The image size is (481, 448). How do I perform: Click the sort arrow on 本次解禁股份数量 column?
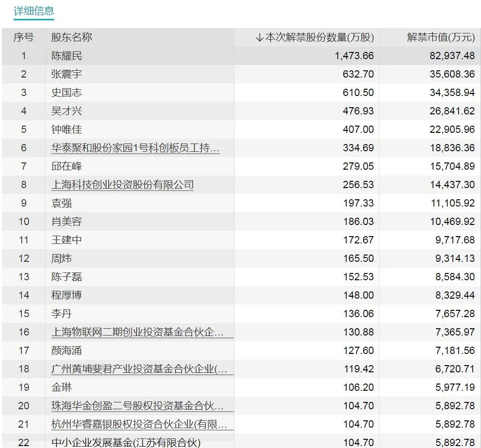point(260,37)
